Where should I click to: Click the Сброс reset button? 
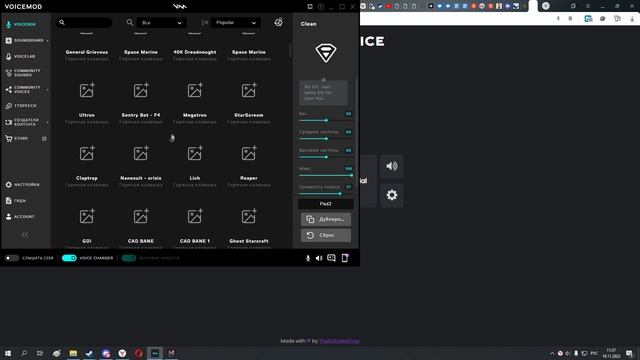[326, 235]
